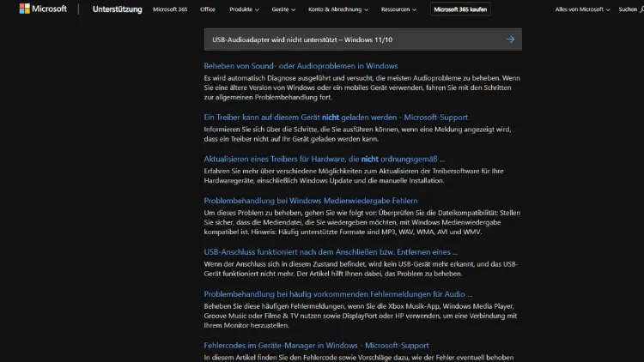
Task: Expand the Produkte dropdown menu
Action: (246, 9)
